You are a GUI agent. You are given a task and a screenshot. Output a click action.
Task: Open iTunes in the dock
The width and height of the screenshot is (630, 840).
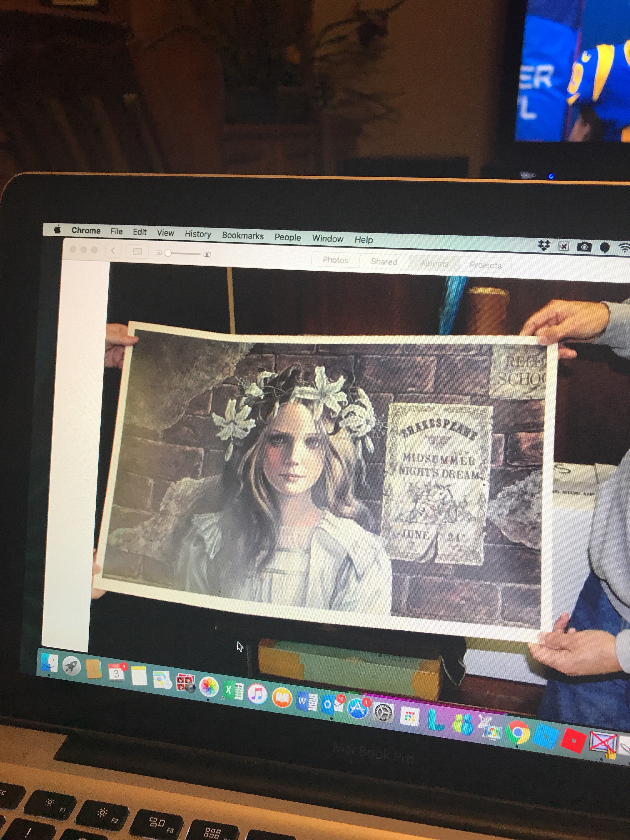click(257, 694)
